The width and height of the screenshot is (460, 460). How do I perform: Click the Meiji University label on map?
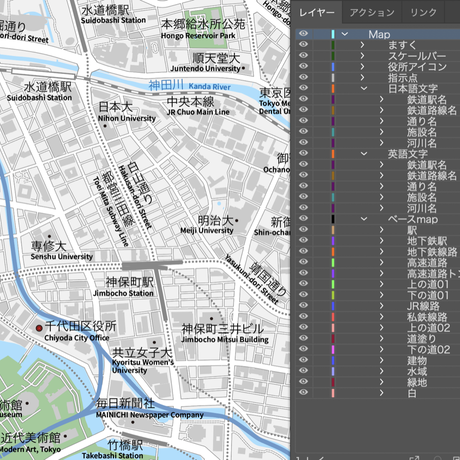207,230
